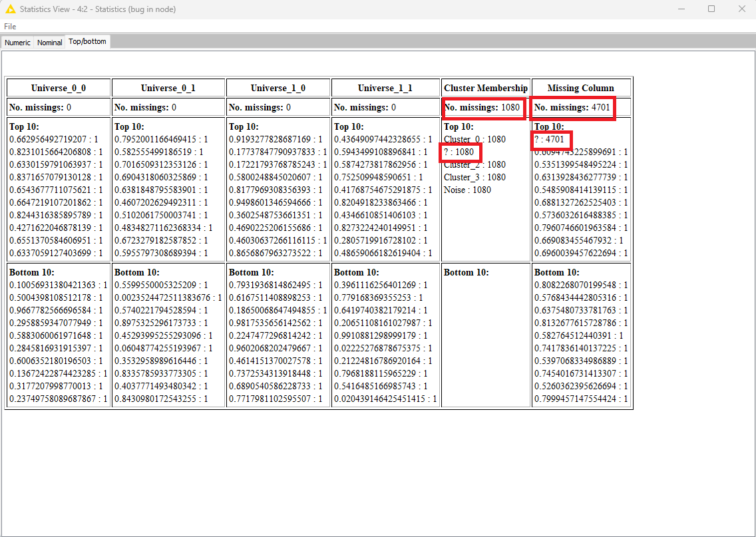This screenshot has height=537, width=756.
Task: Maximize the Statistics View window
Action: [x=711, y=9]
